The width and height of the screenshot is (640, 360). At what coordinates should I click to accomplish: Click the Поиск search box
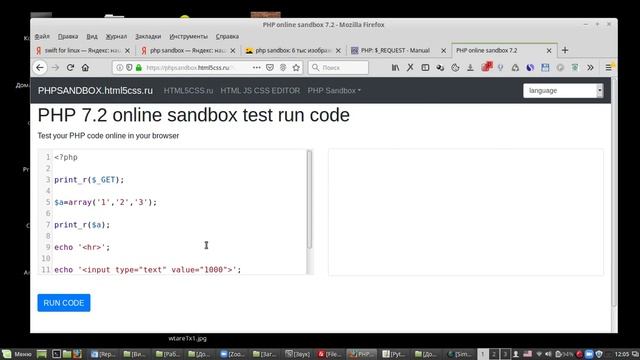[338, 68]
